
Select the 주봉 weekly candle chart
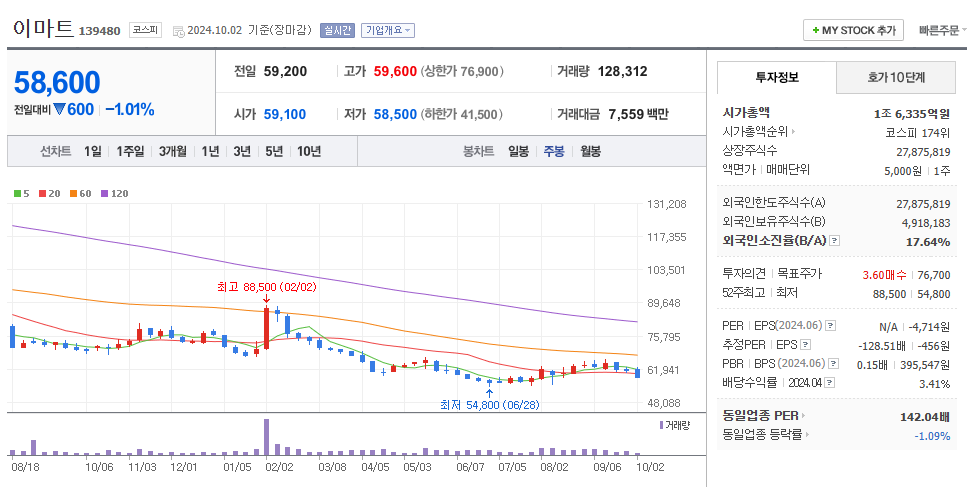(554, 151)
